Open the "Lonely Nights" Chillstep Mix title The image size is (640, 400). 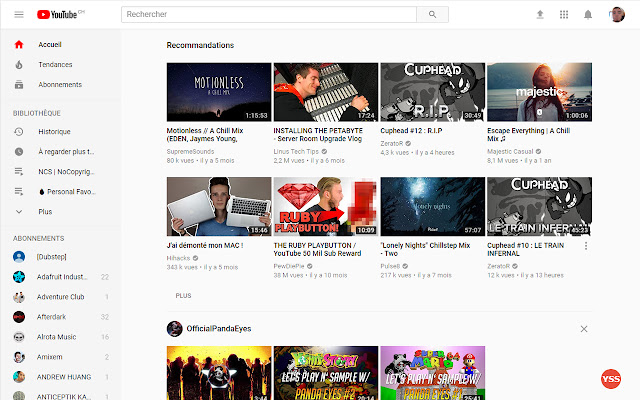coord(425,249)
